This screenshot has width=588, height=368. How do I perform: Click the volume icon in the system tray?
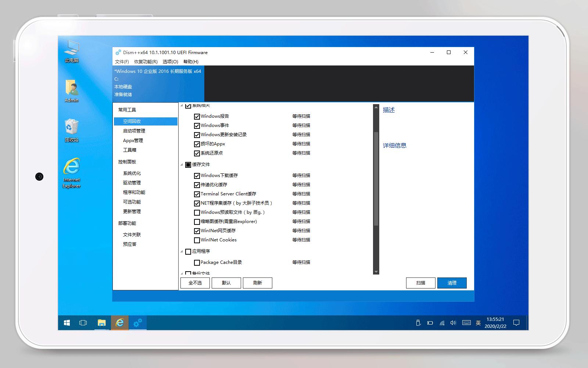[453, 323]
